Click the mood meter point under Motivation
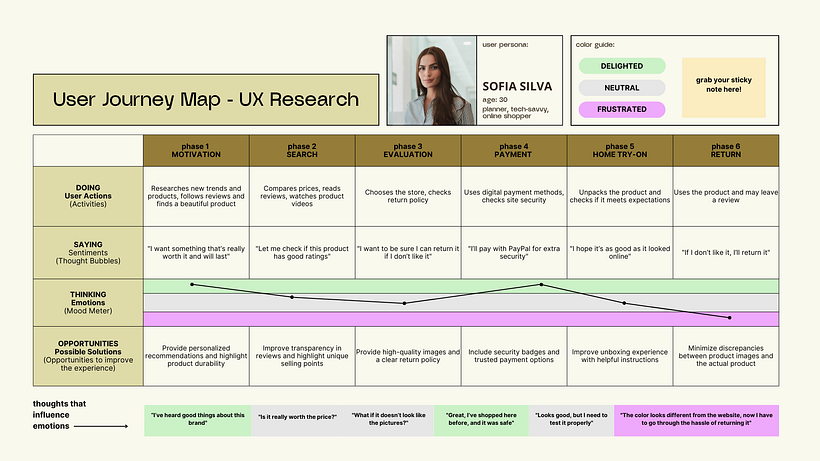The height and width of the screenshot is (461, 820). tap(192, 284)
